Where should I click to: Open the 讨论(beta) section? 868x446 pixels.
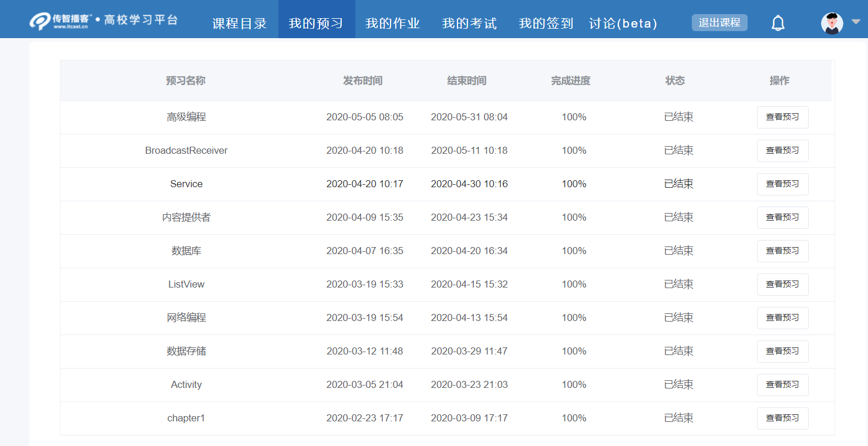tap(623, 22)
